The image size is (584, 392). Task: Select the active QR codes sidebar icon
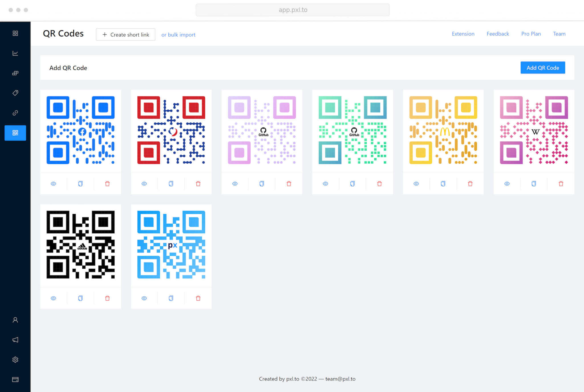[15, 133]
